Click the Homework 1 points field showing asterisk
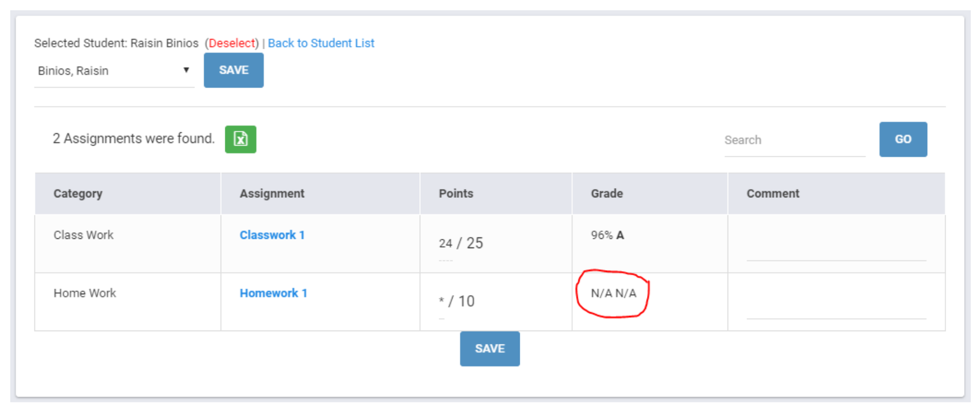The height and width of the screenshot is (409, 980). pos(441,301)
